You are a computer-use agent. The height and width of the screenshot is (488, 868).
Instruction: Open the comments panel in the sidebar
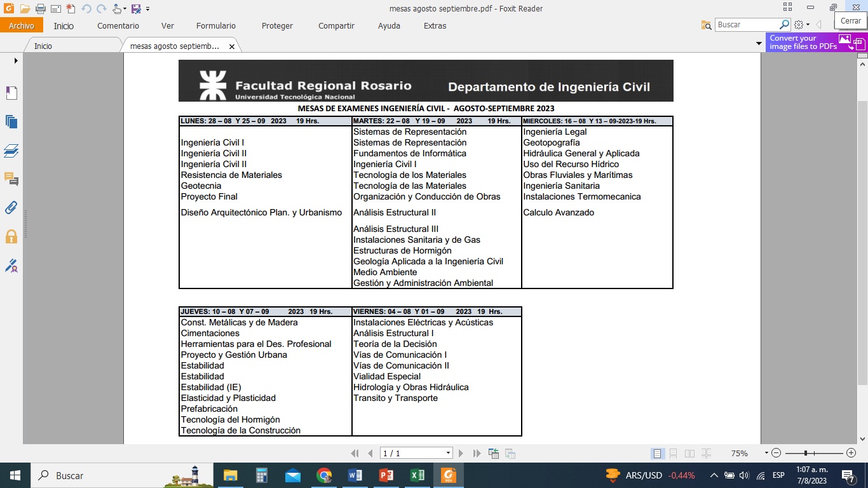click(11, 179)
